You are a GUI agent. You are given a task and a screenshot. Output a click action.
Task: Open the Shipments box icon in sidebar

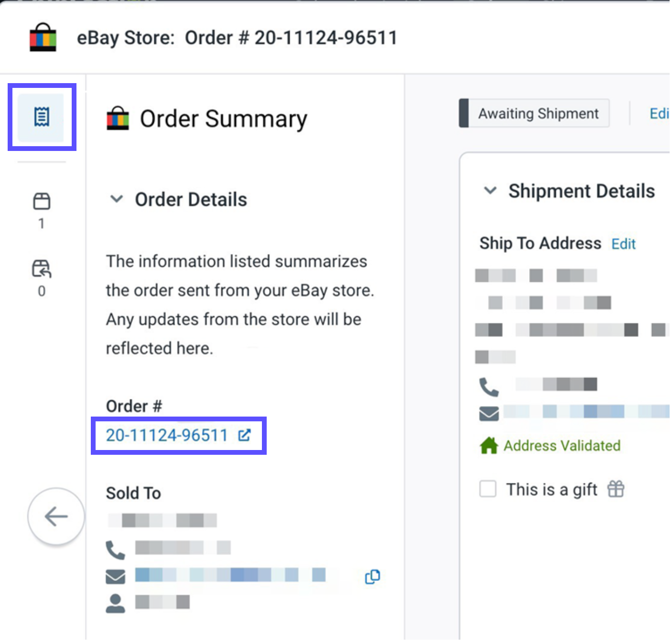[42, 201]
